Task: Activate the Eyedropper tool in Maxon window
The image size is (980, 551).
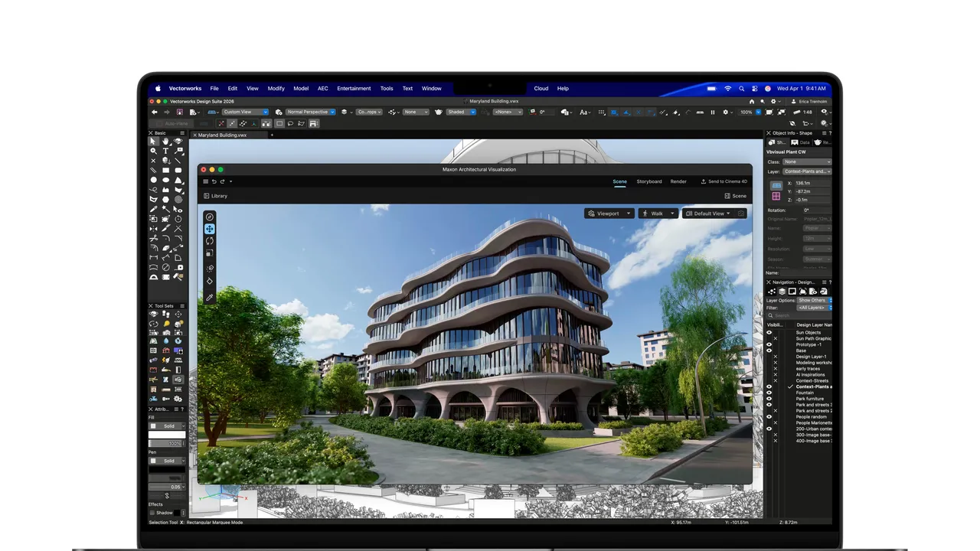Action: tap(209, 298)
